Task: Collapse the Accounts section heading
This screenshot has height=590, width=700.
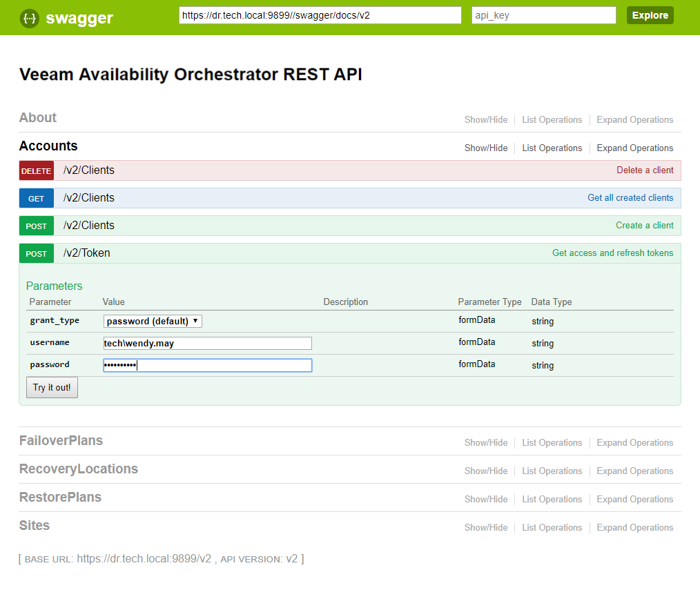Action: (x=48, y=146)
